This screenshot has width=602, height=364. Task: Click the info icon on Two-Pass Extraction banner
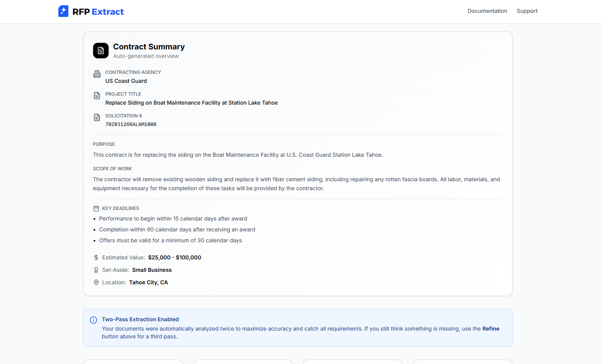pyautogui.click(x=93, y=320)
